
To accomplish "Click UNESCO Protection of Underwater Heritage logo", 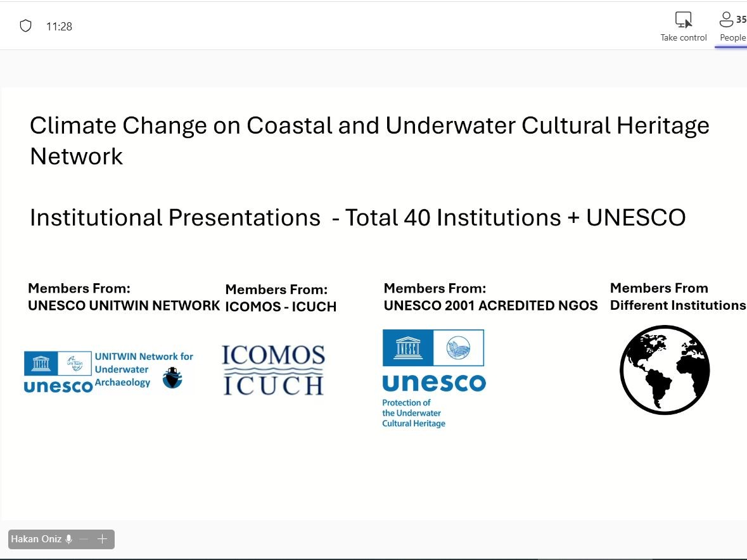I will (x=433, y=378).
